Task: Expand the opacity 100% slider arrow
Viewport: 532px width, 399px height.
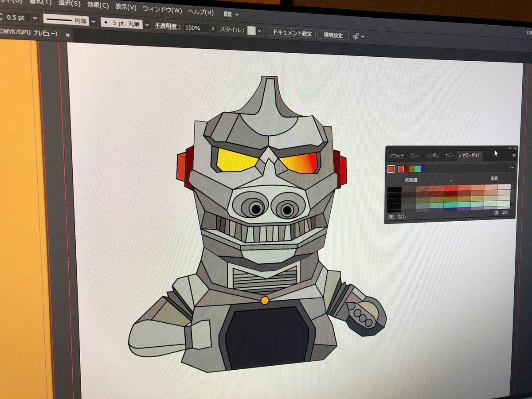Action: pos(213,28)
